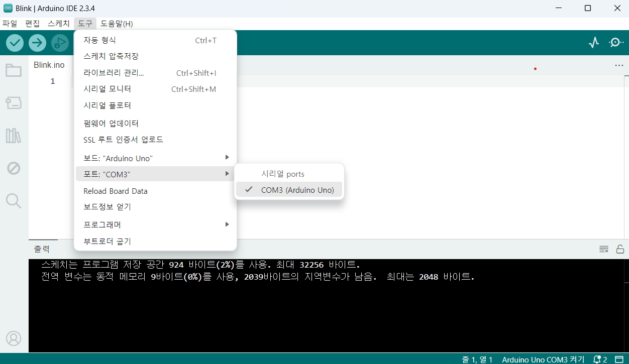Open the 도움말(H) menu
Screen dimensions: 629x364
[117, 24]
